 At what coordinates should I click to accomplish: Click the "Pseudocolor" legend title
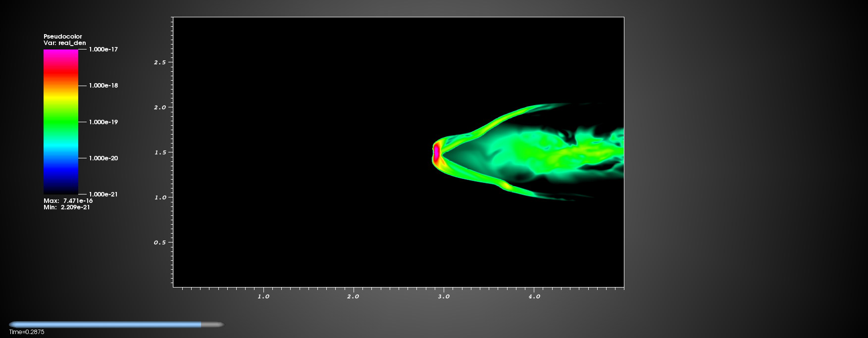(x=63, y=37)
